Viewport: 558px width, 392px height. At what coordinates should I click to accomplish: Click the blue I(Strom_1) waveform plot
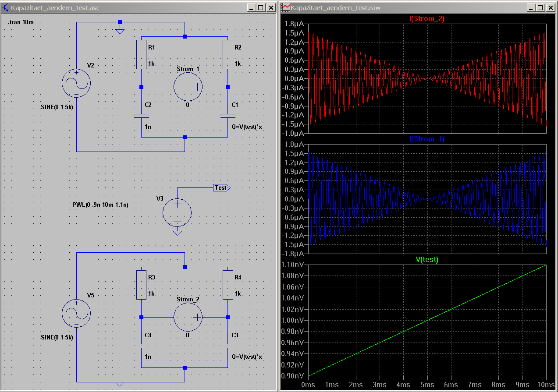pos(427,199)
